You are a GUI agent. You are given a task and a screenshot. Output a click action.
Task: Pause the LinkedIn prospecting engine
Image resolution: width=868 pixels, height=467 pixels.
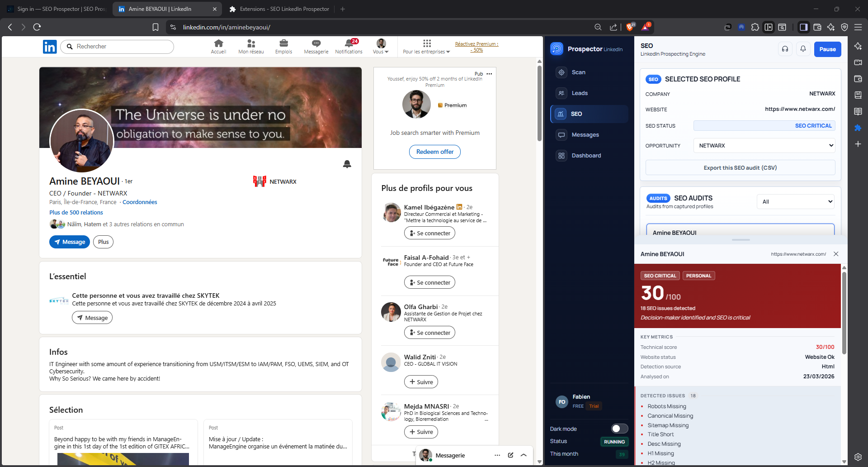[x=828, y=49]
